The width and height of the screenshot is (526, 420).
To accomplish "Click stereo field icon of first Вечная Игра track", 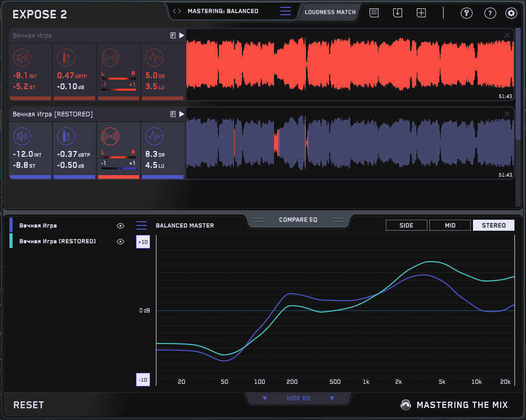I will tap(110, 58).
